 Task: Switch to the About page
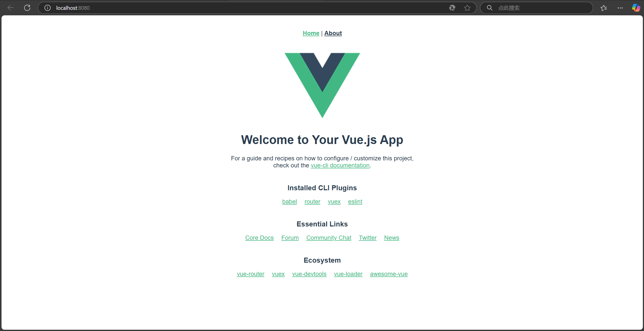[x=333, y=33]
